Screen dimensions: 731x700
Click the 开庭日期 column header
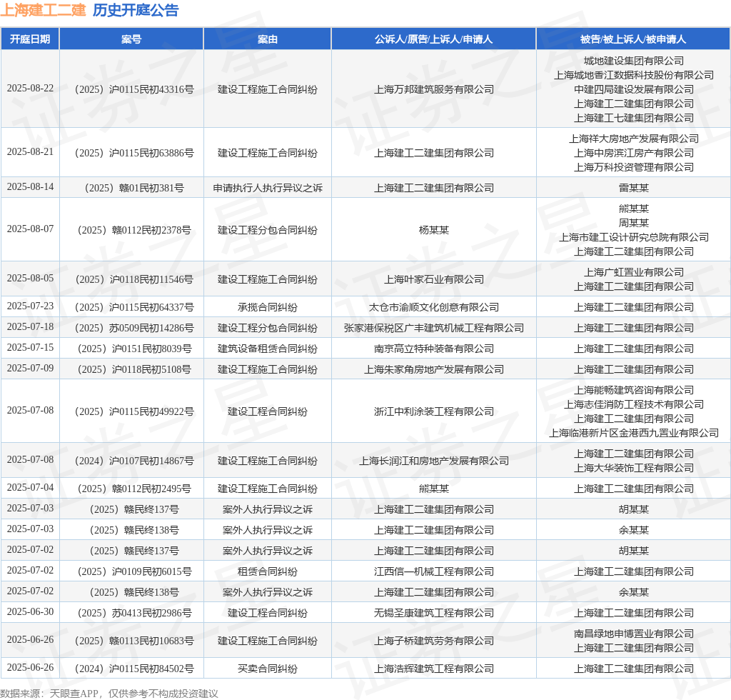[30, 39]
